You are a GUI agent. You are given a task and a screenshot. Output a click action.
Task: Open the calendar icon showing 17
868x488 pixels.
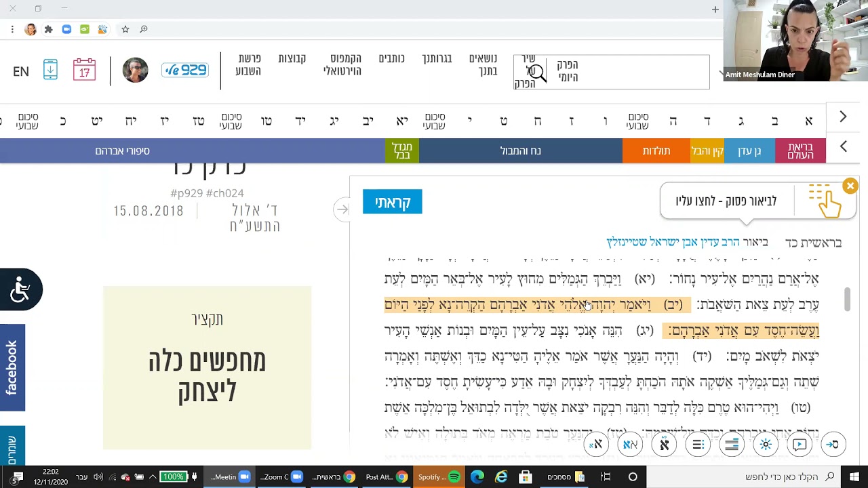coord(84,70)
